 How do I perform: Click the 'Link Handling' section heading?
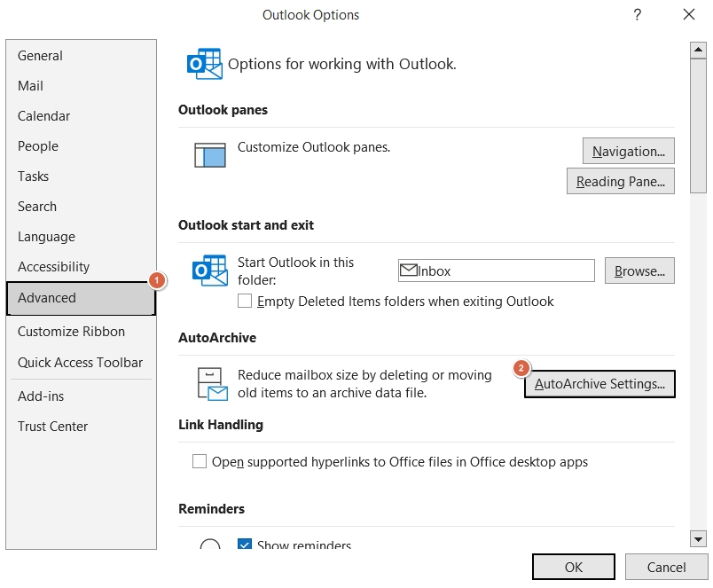click(221, 425)
